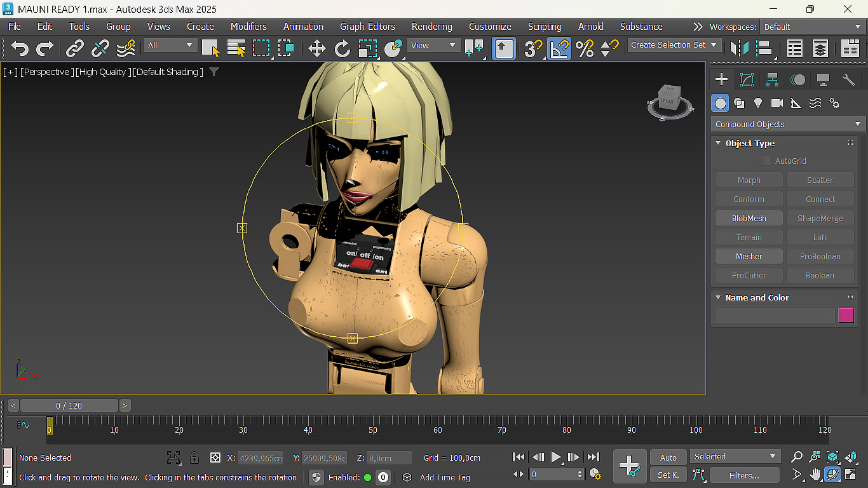Switch to the Hierarchy panel tab
This screenshot has height=488, width=868.
click(x=772, y=79)
